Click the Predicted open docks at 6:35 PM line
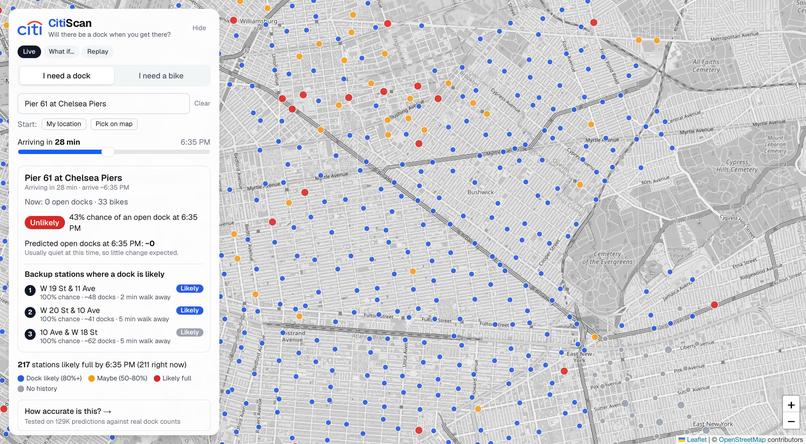 (89, 244)
